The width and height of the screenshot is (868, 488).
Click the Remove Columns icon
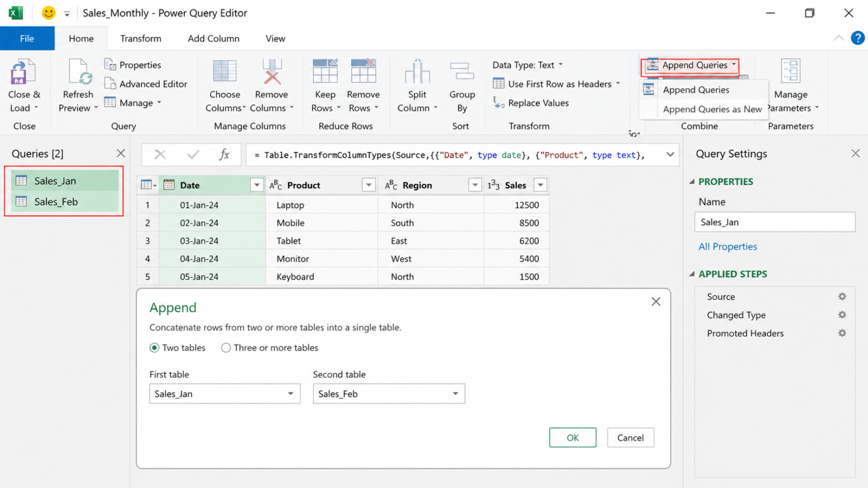[x=272, y=72]
